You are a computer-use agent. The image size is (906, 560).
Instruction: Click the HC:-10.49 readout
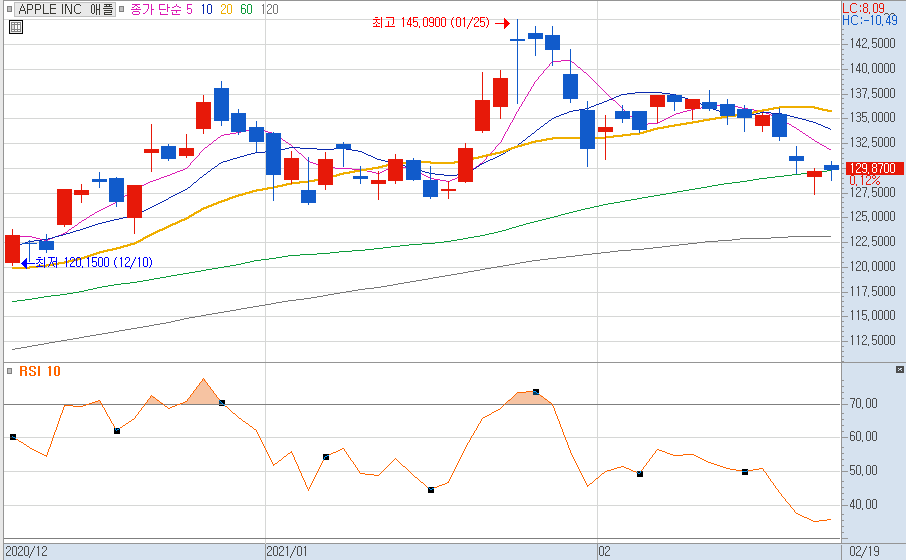point(870,20)
